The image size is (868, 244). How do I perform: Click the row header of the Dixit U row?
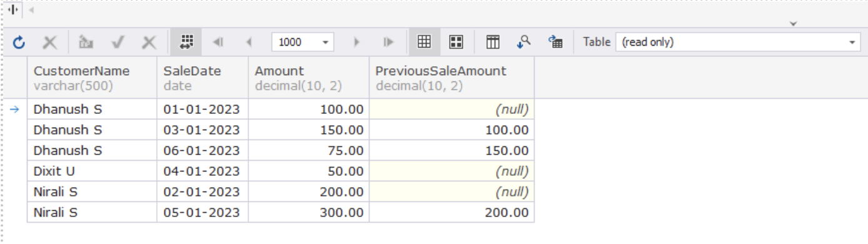[x=16, y=171]
